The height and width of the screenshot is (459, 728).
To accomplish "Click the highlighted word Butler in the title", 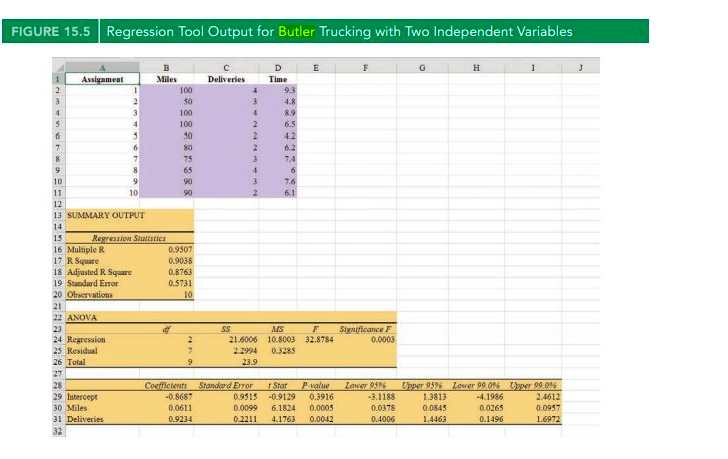I will point(296,32).
